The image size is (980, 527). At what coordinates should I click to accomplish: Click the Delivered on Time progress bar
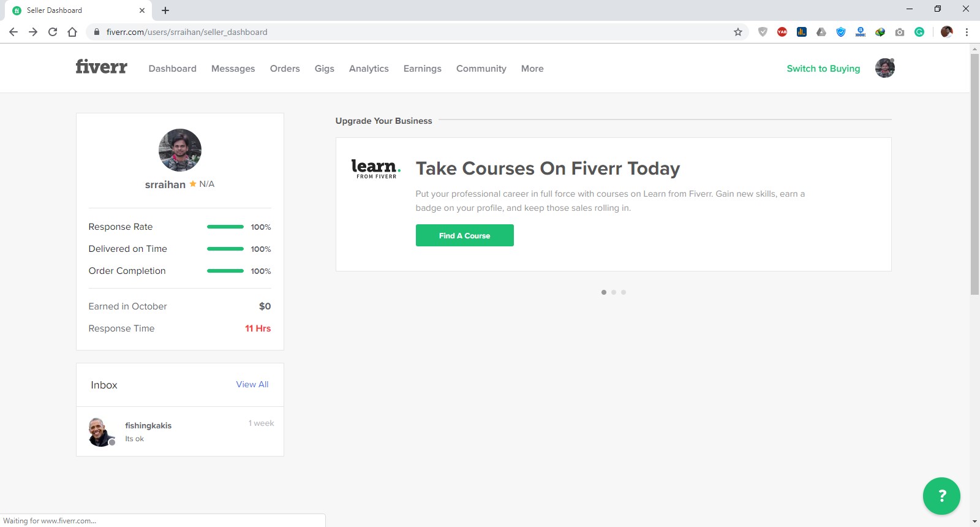coord(225,249)
